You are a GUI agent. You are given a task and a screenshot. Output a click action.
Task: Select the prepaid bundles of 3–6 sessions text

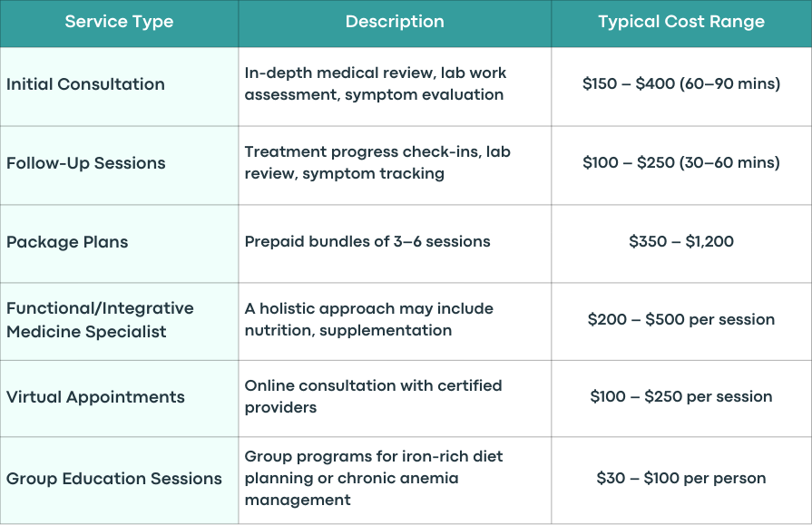click(367, 242)
